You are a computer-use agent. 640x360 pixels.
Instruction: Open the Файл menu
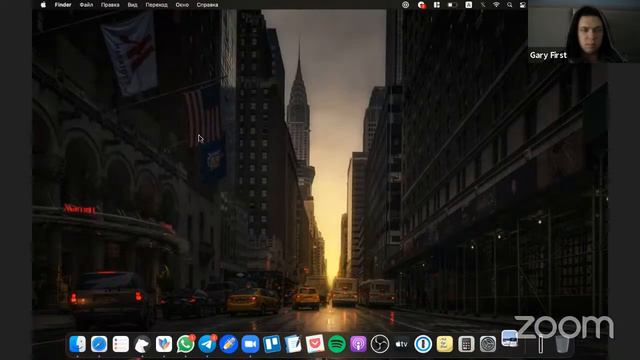(86, 5)
